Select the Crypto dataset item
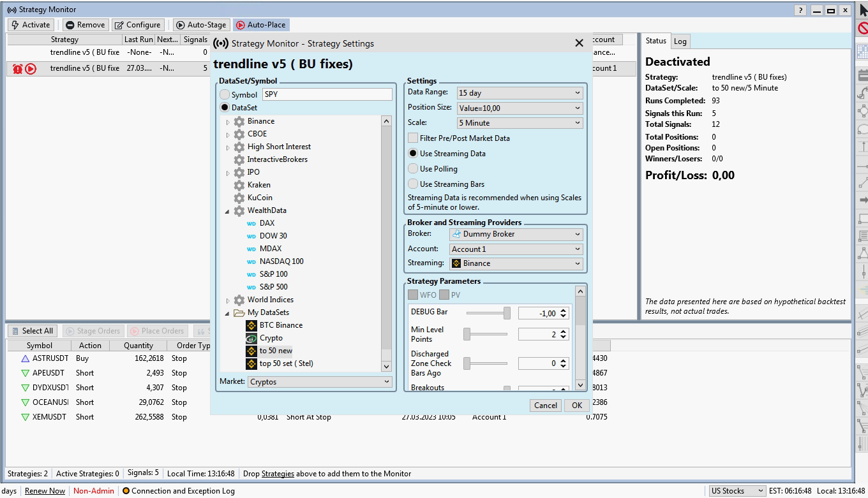This screenshot has height=498, width=868. (x=271, y=338)
